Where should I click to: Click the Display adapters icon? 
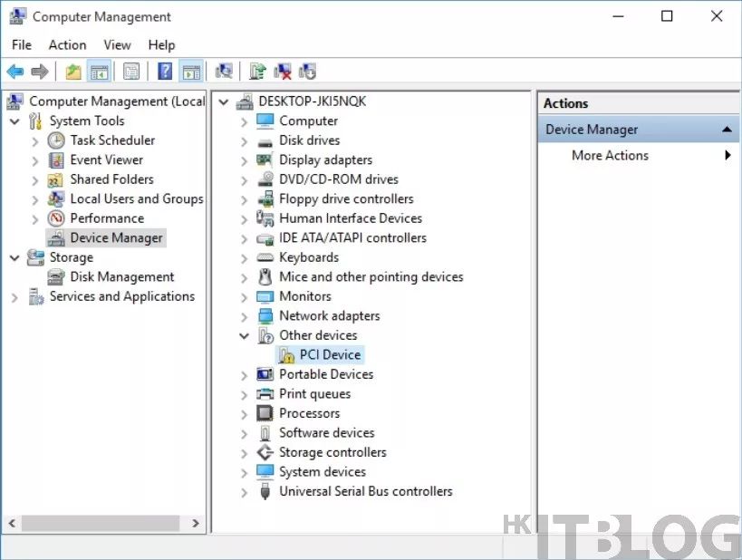(265, 160)
